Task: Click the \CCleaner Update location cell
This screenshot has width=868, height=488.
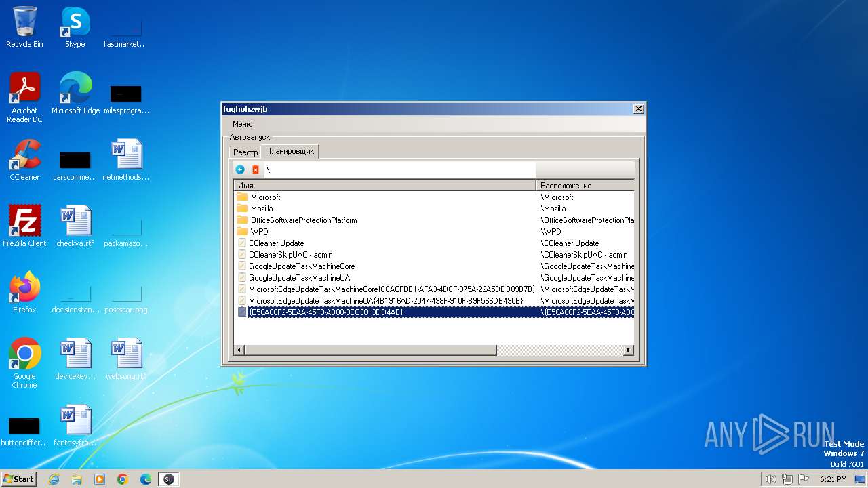Action: click(x=570, y=243)
